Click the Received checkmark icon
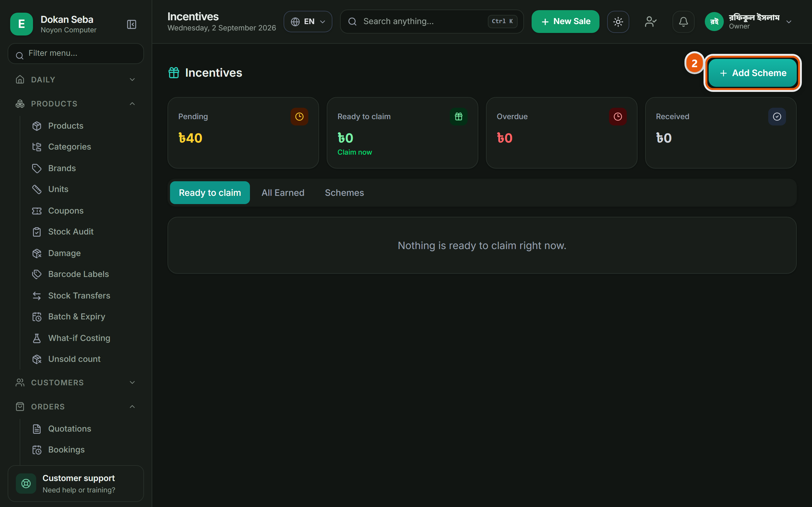Image resolution: width=812 pixels, height=507 pixels. point(777,116)
